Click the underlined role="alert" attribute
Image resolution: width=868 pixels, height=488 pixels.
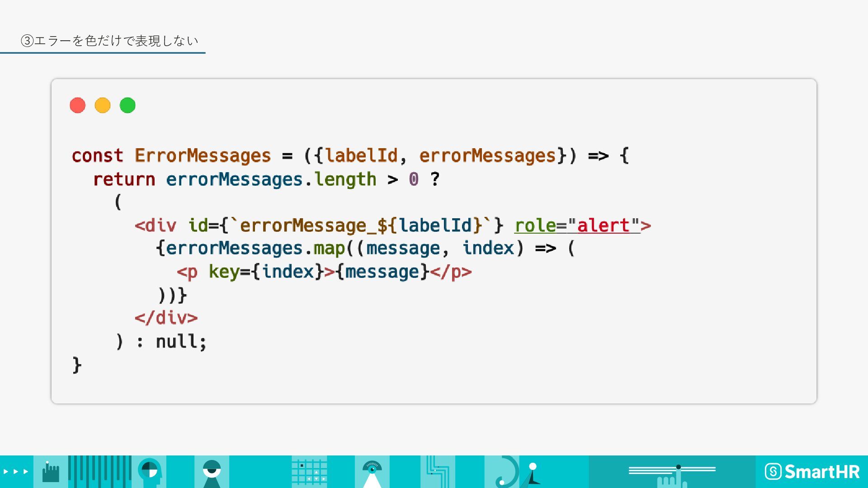577,225
